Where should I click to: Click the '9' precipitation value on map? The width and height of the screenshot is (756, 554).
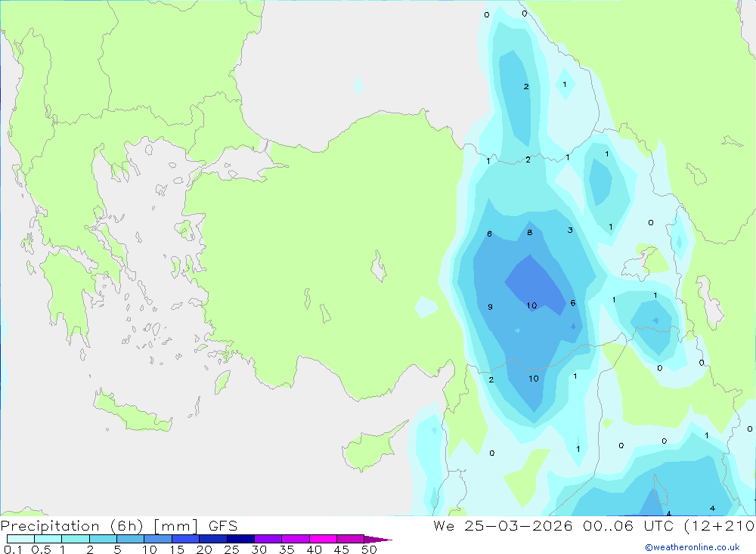pos(490,307)
